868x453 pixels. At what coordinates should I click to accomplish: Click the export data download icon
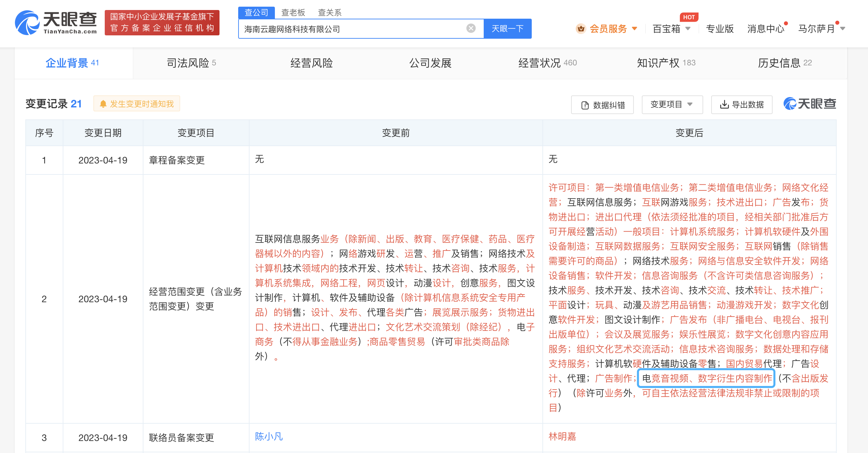pos(724,105)
